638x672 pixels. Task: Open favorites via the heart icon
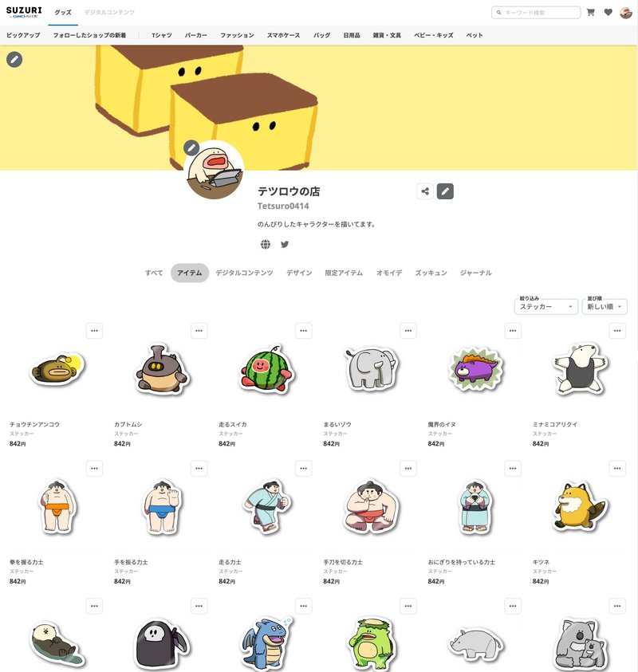point(608,13)
